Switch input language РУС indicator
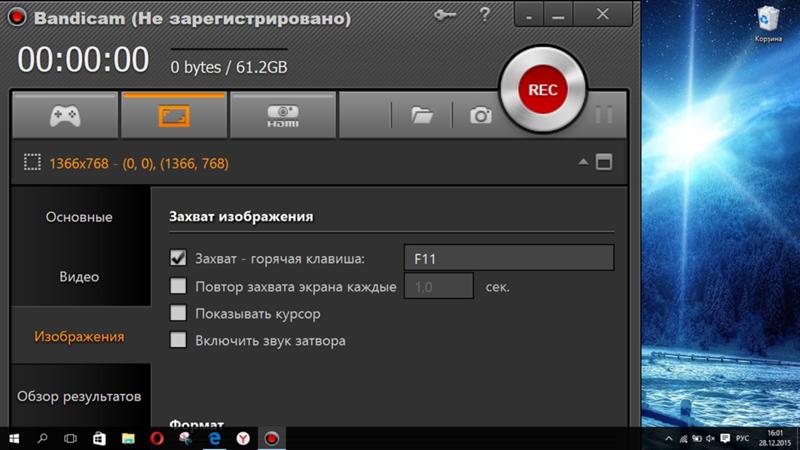The width and height of the screenshot is (800, 450). [742, 439]
